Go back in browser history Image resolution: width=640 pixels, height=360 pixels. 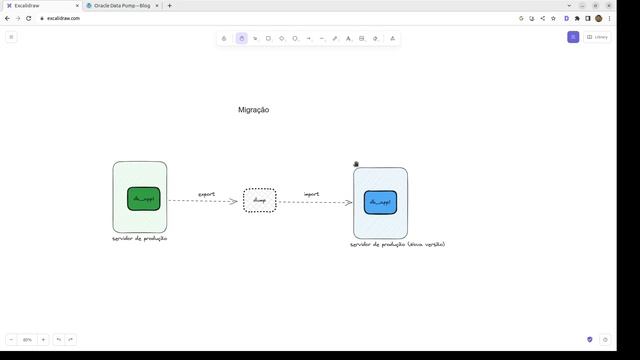(7, 18)
